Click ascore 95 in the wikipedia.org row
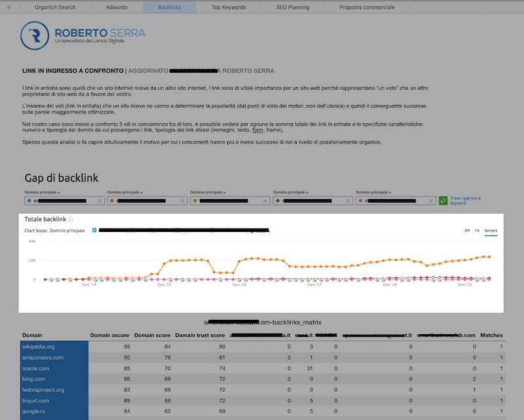 click(x=127, y=347)
